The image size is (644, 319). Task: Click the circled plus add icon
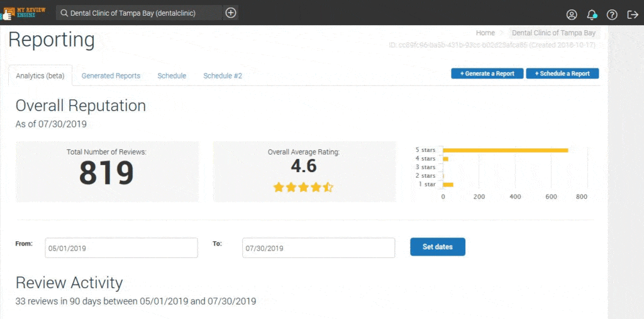pos(231,13)
